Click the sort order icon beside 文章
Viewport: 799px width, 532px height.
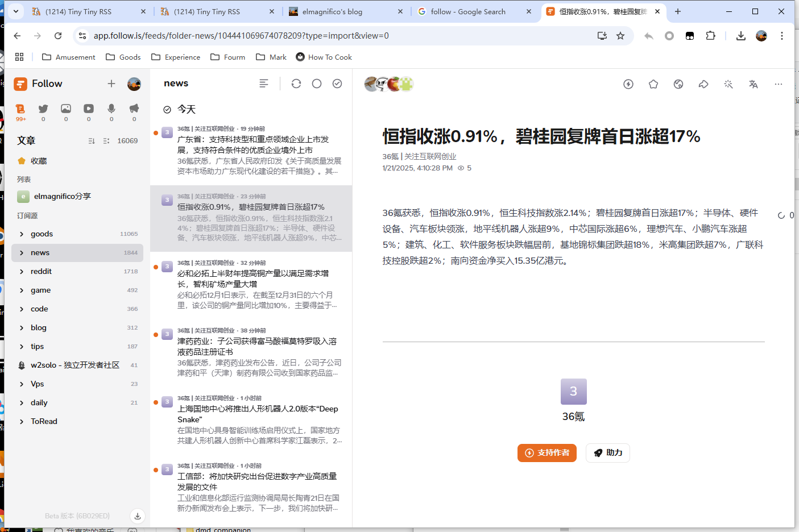[92, 141]
